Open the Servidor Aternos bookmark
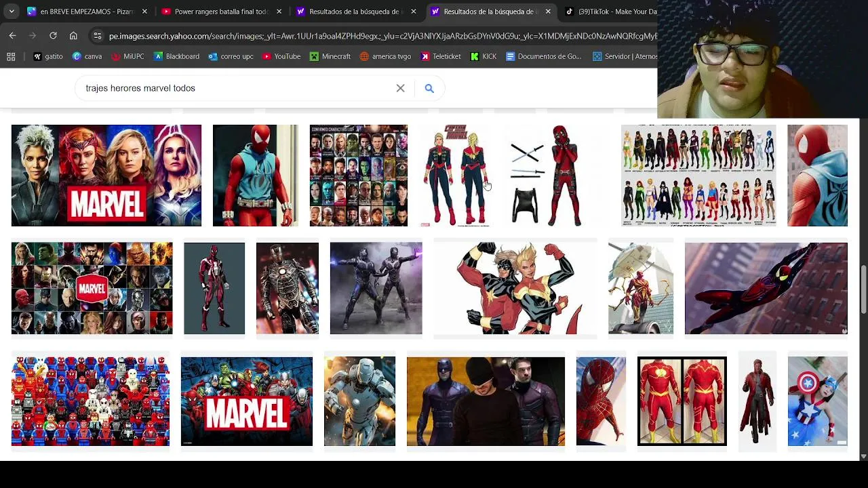Viewport: 868px width, 488px height. (x=625, y=56)
